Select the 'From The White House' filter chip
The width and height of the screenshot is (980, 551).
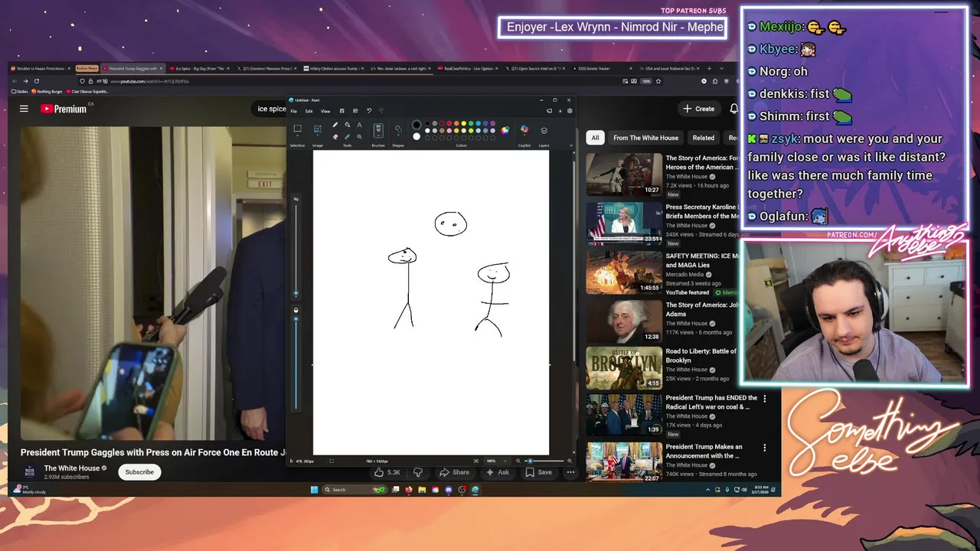click(645, 138)
